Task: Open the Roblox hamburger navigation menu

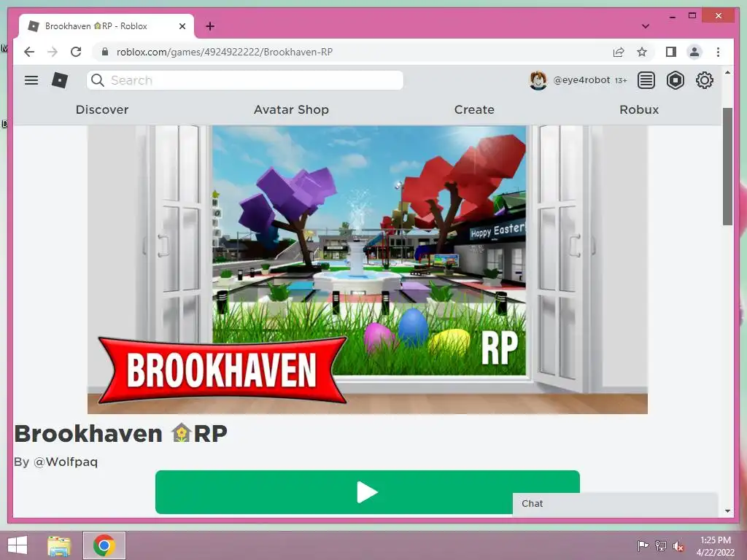Action: (x=31, y=80)
